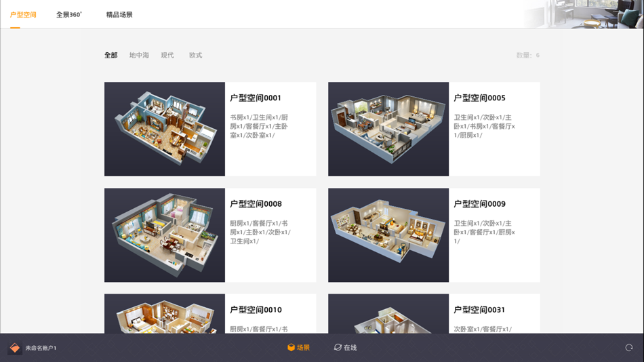Open the 精品场景 tab
This screenshot has height=362, width=644.
coord(119,15)
